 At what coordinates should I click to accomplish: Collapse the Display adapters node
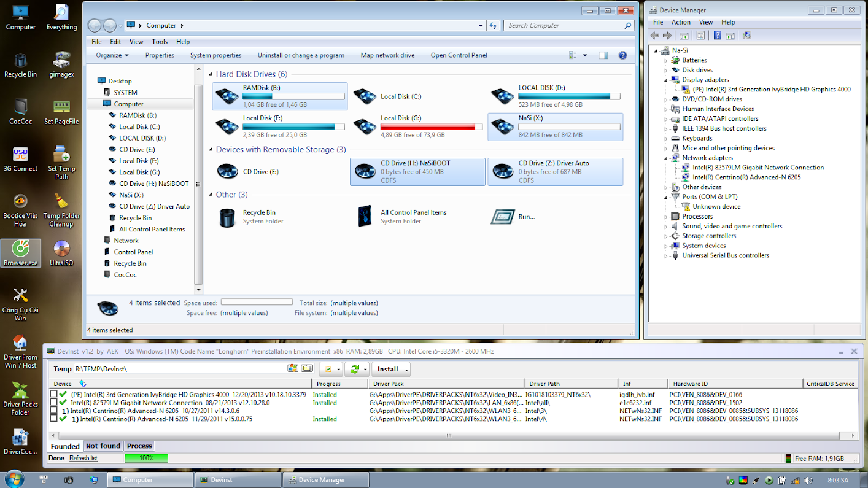coord(666,80)
